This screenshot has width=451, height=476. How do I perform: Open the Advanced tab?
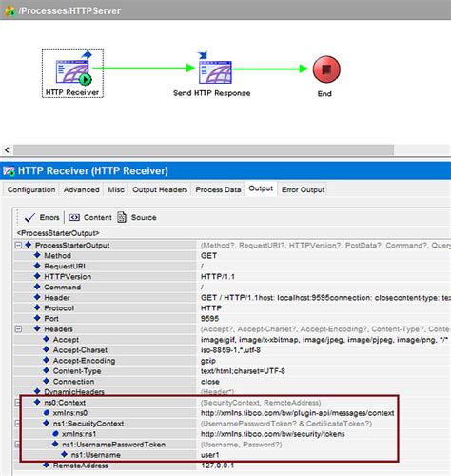[82, 189]
